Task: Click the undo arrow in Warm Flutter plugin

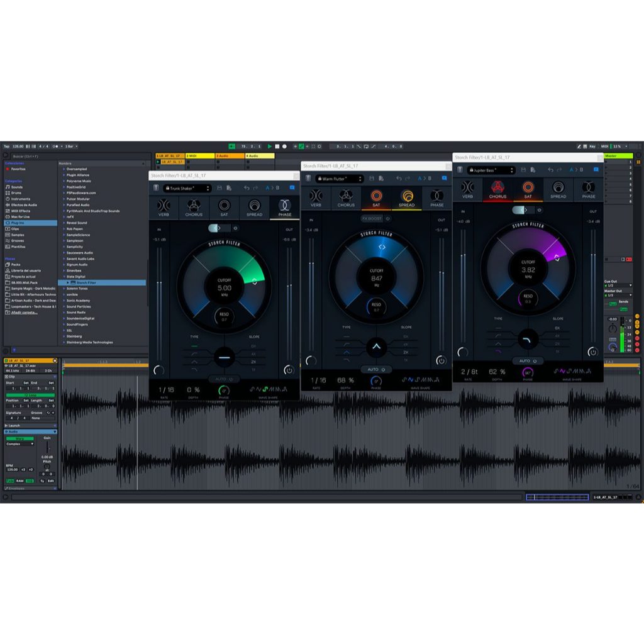Action: tap(398, 179)
